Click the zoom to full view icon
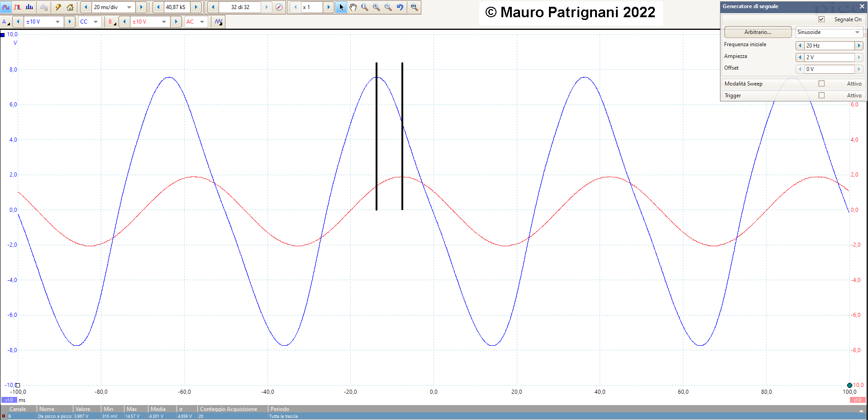The width and height of the screenshot is (868, 420). click(x=414, y=7)
